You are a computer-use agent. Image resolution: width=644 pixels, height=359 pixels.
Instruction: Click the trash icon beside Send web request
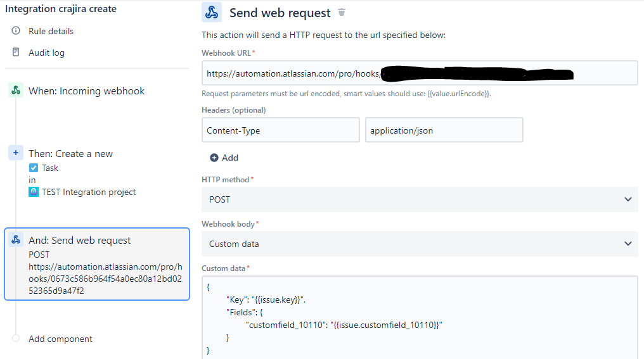coord(341,12)
